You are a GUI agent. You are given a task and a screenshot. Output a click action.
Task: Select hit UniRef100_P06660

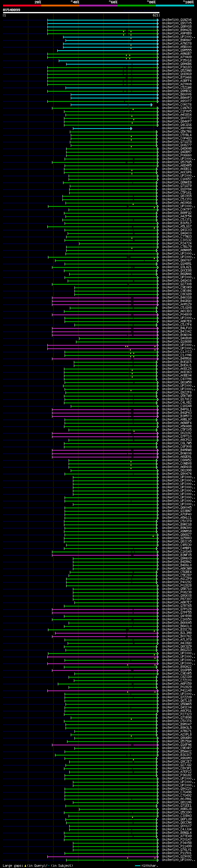tap(177, 155)
